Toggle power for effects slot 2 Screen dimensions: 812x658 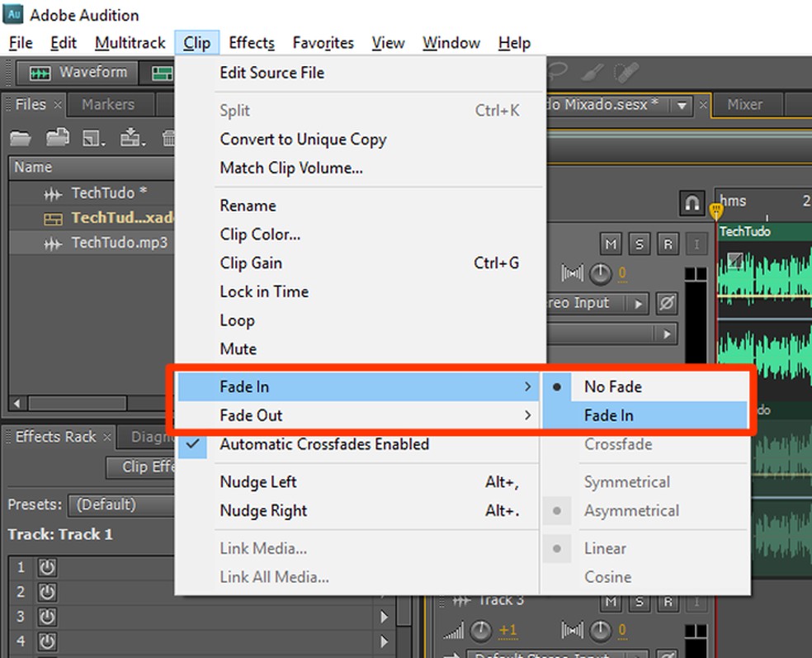pos(47,592)
